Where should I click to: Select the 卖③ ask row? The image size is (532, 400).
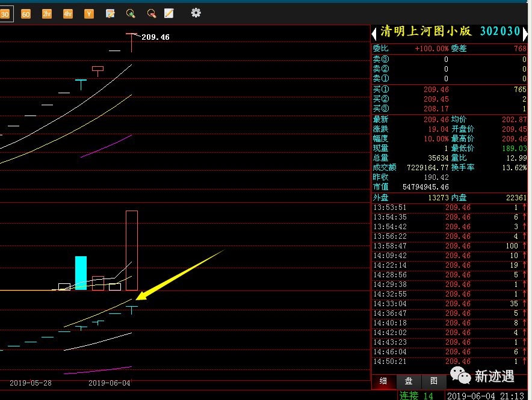[x=450, y=60]
